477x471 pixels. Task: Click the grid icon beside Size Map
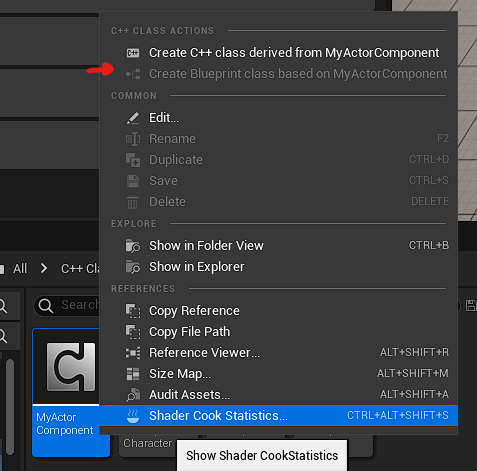click(x=133, y=374)
